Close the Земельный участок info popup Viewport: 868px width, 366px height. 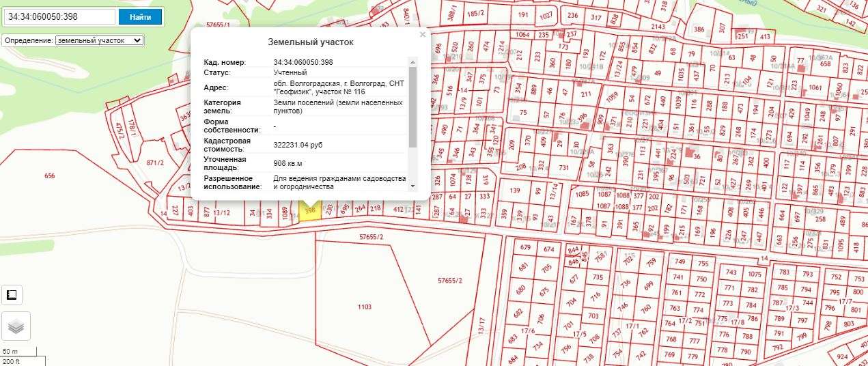pos(422,34)
